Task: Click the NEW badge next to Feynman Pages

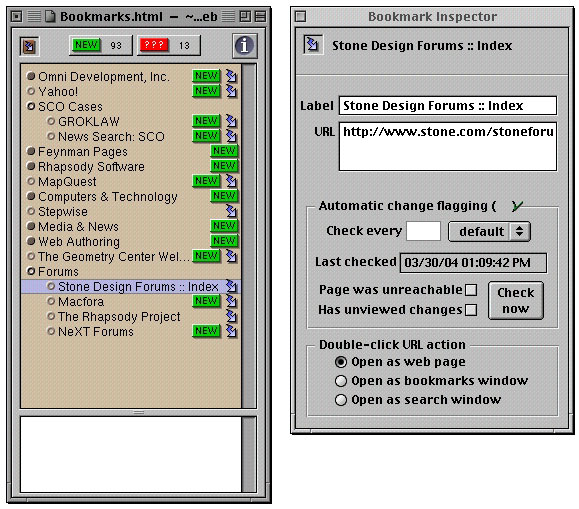Action: pyautogui.click(x=224, y=151)
